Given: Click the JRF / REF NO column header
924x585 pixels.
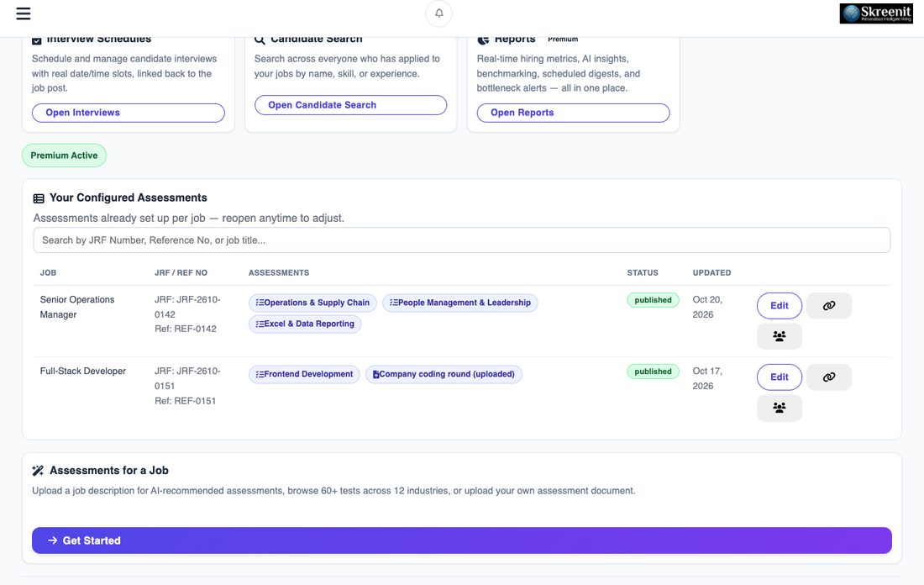Looking at the screenshot, I should [x=181, y=272].
